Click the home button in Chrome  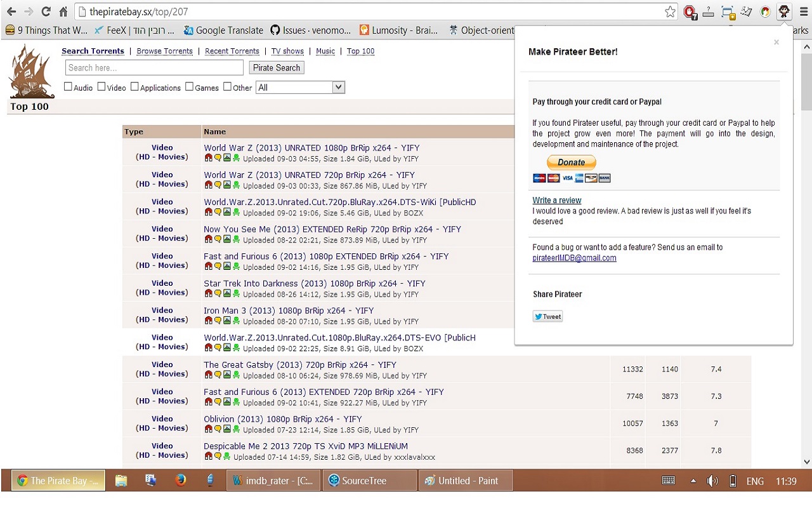click(63, 11)
